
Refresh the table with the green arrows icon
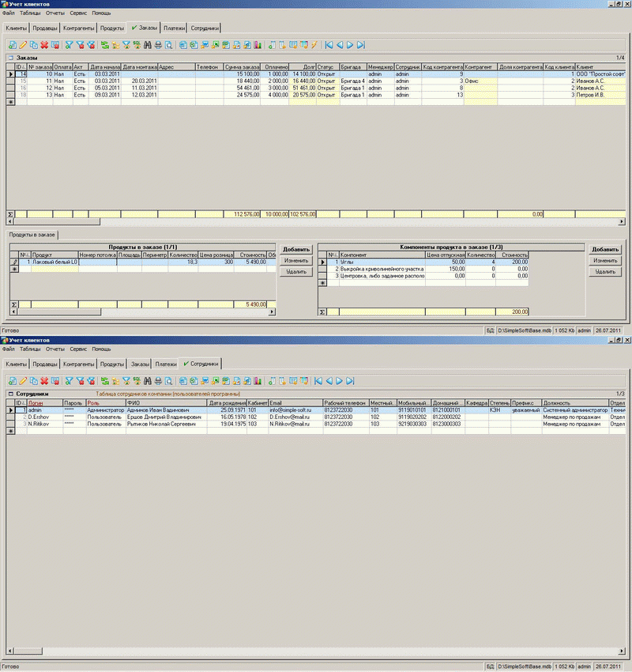pyautogui.click(x=105, y=46)
